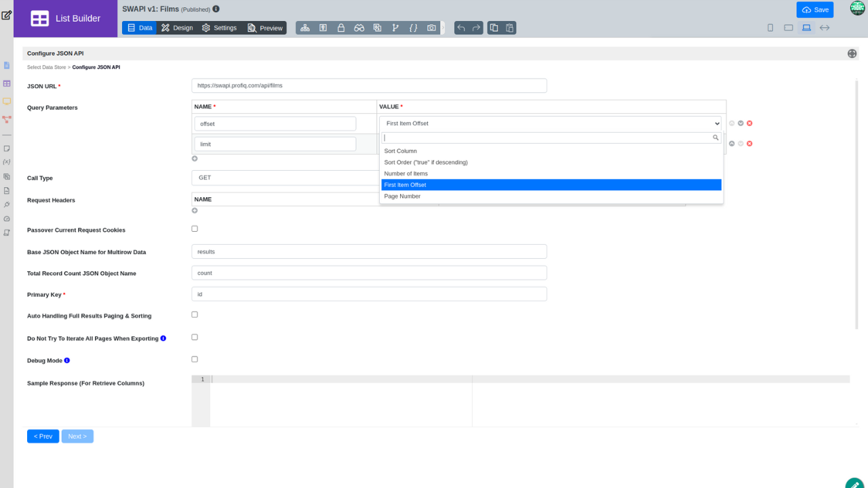Click the JSON URL input field
Viewport: 868px width, 488px height.
point(369,86)
